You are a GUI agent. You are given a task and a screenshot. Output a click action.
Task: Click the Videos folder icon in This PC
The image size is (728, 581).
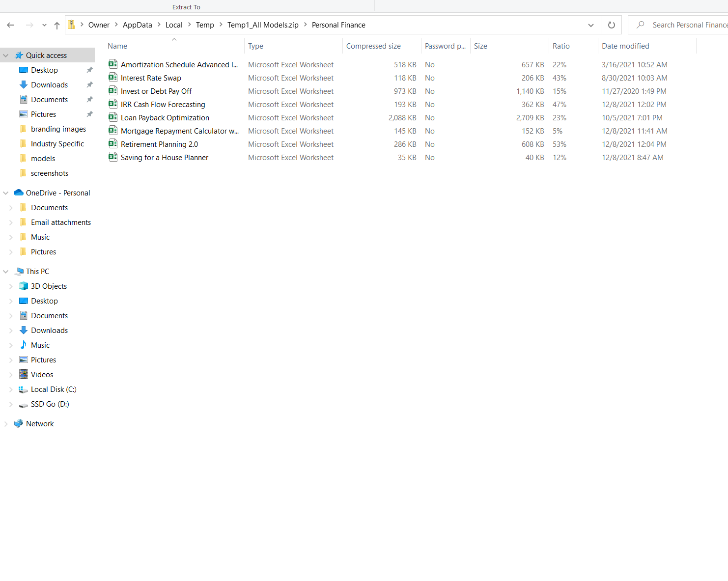24,374
